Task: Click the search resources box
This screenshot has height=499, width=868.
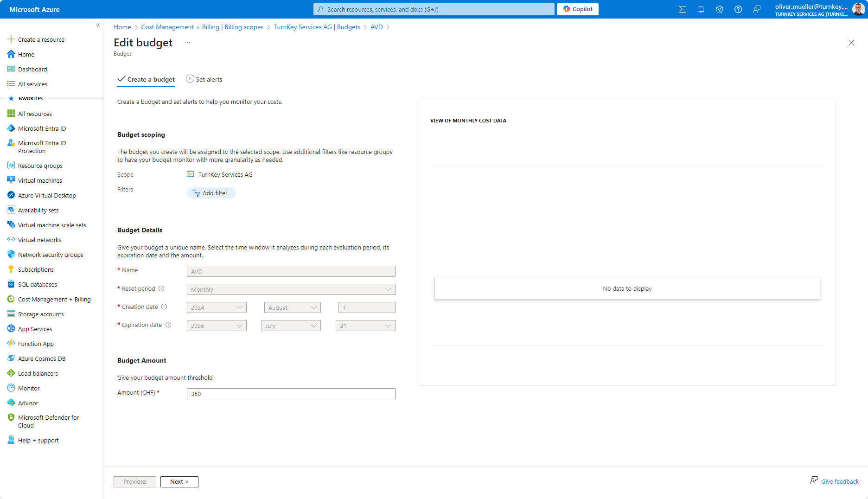Action: [x=434, y=9]
